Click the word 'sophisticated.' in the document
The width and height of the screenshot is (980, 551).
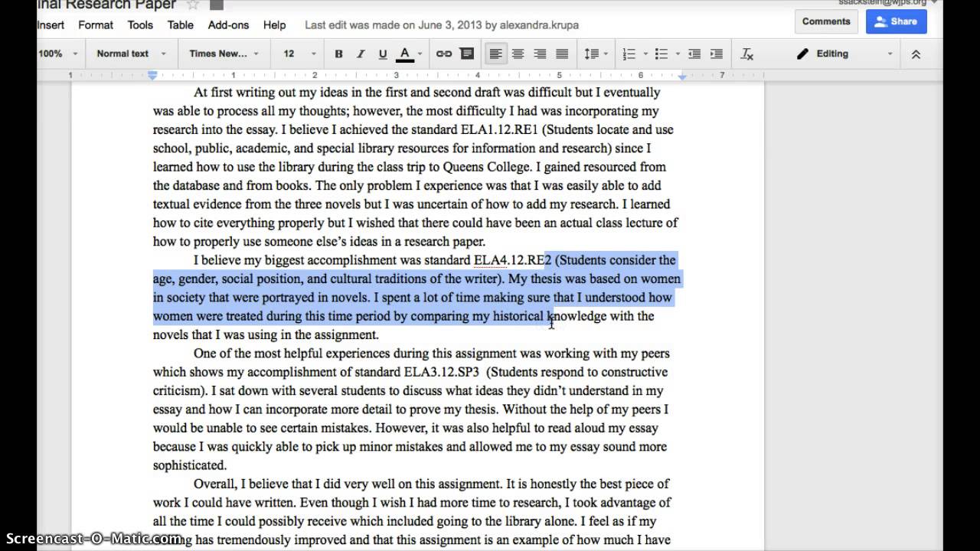[190, 465]
